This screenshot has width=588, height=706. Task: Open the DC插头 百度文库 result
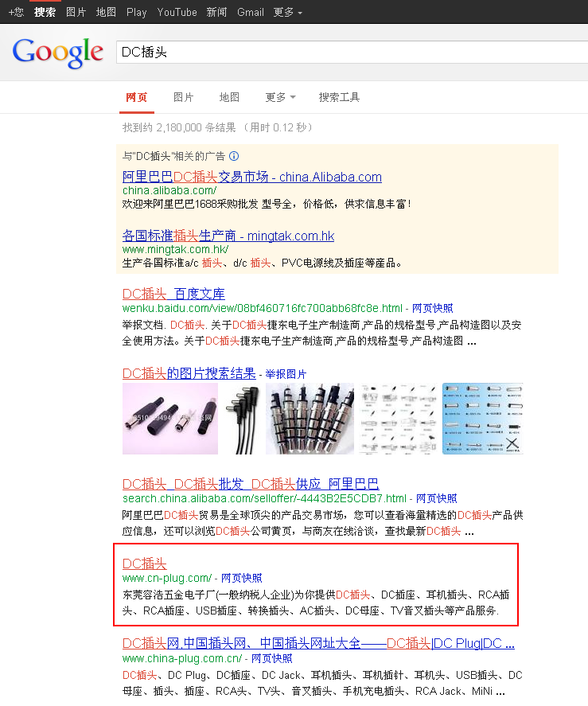tap(173, 294)
